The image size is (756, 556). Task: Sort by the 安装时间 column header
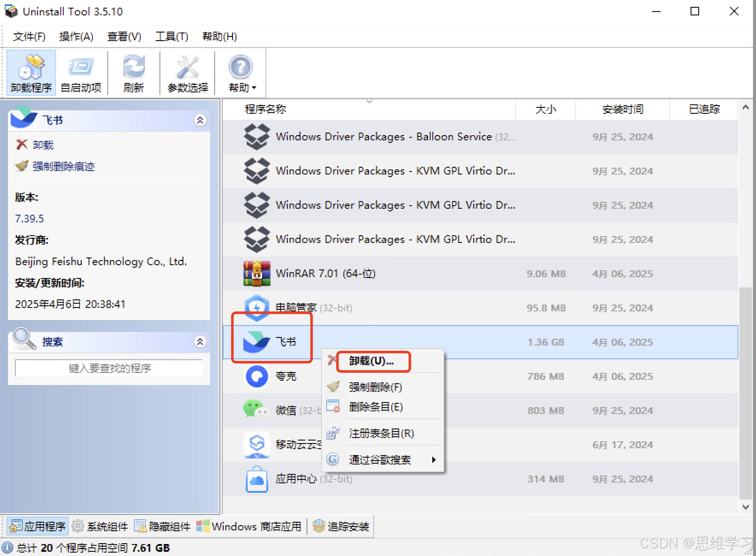[623, 109]
